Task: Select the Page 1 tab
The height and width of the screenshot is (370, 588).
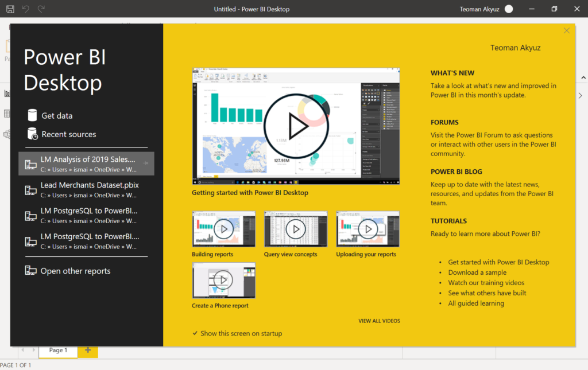Action: pos(58,350)
